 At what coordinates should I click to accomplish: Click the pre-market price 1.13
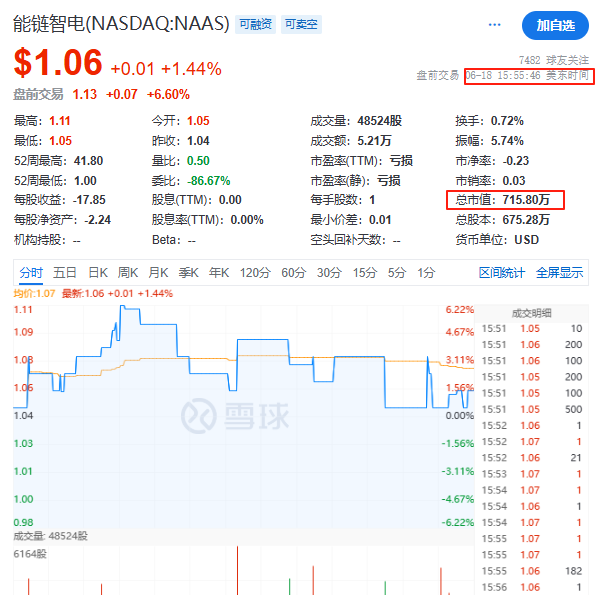85,94
